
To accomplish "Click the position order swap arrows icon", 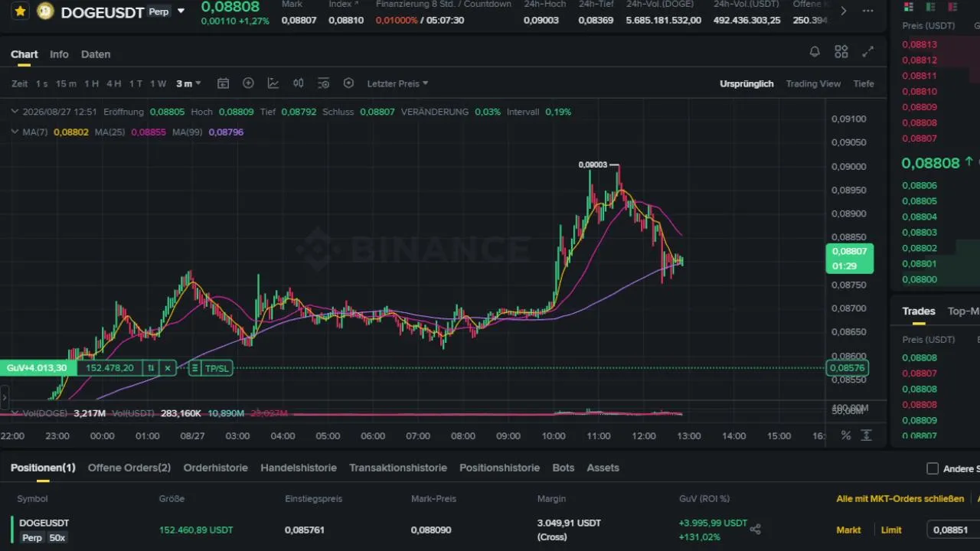I will [x=151, y=368].
